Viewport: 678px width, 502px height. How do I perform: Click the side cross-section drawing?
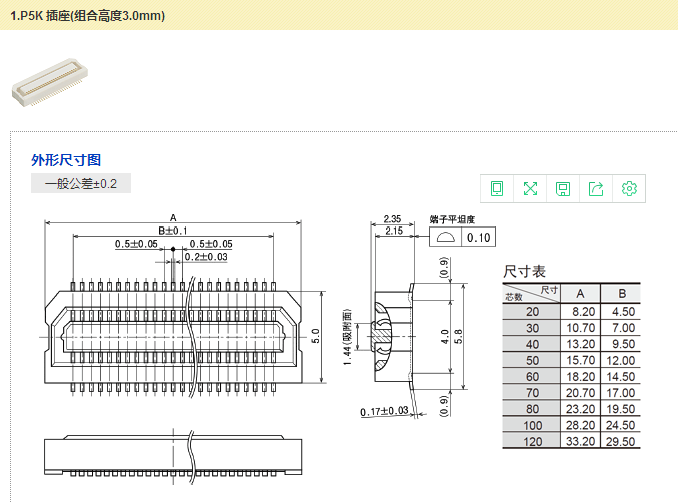[x=395, y=337]
